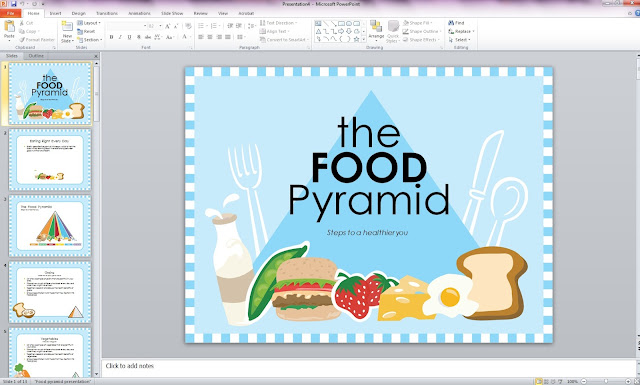This screenshot has width=640, height=385.
Task: Click the Center text alignment icon
Action: (x=210, y=37)
